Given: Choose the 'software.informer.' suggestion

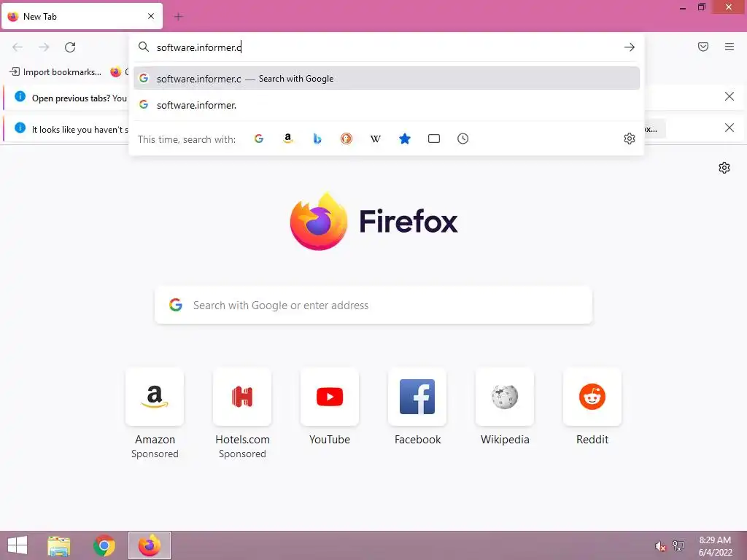Looking at the screenshot, I should coord(387,105).
